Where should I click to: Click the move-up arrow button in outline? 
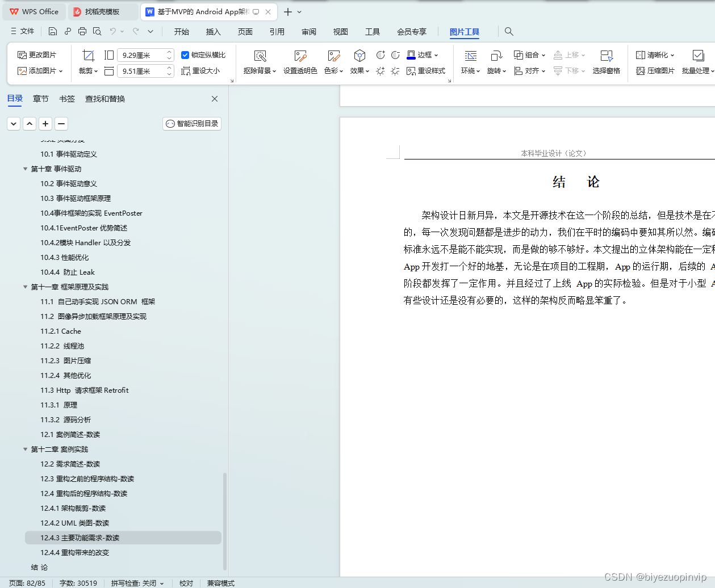(30, 124)
